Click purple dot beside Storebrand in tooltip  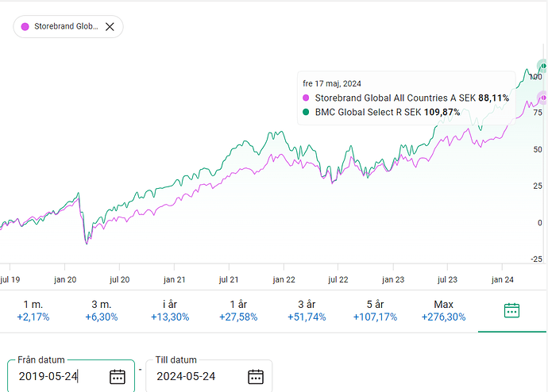tap(307, 98)
